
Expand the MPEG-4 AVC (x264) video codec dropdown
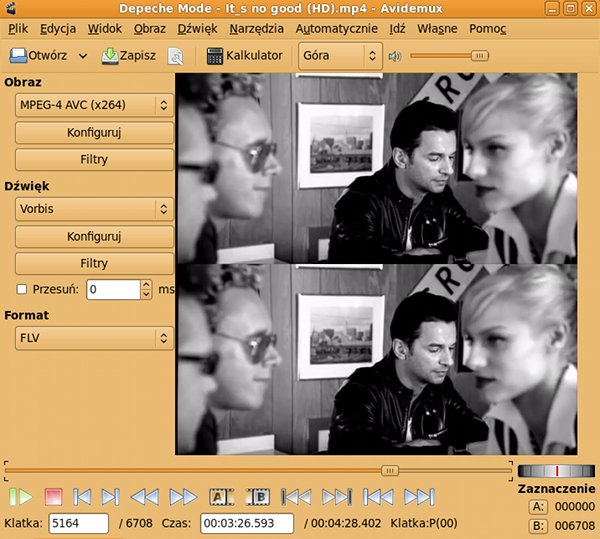click(94, 105)
